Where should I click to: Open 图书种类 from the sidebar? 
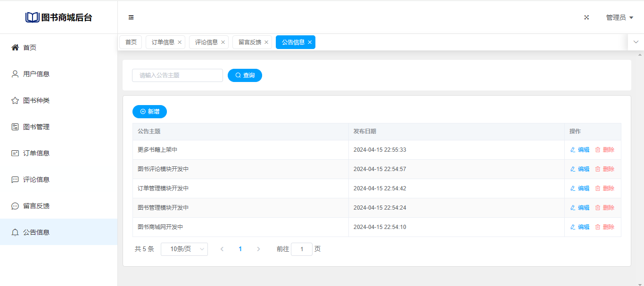[x=36, y=100]
